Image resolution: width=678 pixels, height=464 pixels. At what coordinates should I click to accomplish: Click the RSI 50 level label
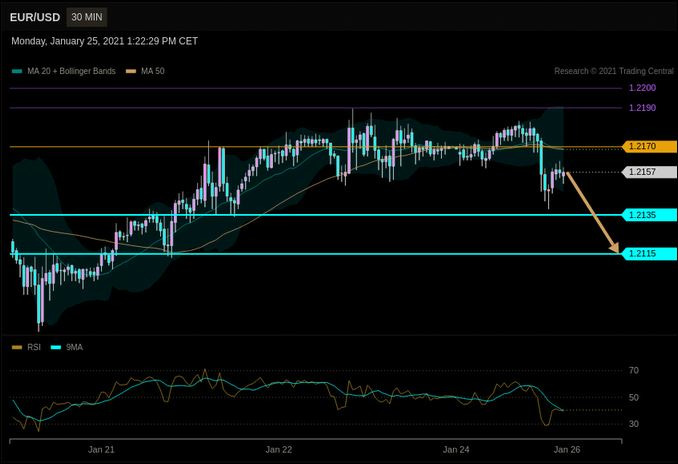coord(633,397)
